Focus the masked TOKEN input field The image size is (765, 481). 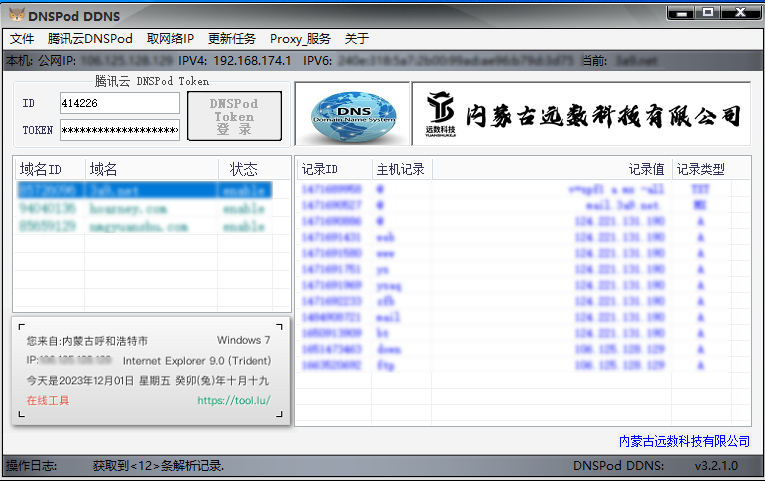coord(120,130)
